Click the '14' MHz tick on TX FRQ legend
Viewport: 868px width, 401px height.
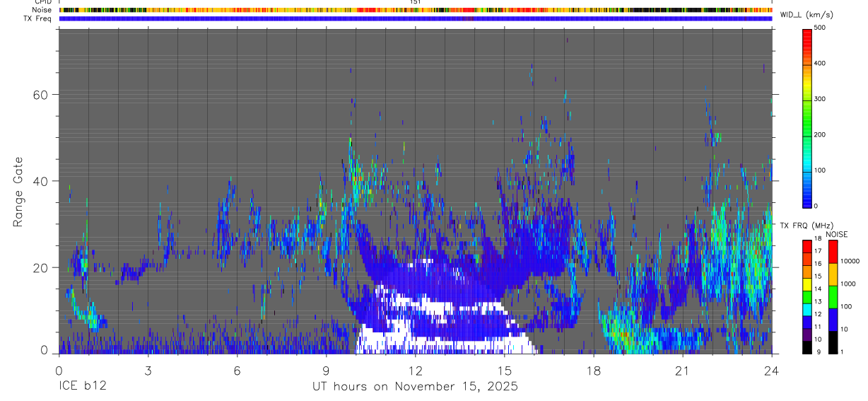click(x=818, y=289)
